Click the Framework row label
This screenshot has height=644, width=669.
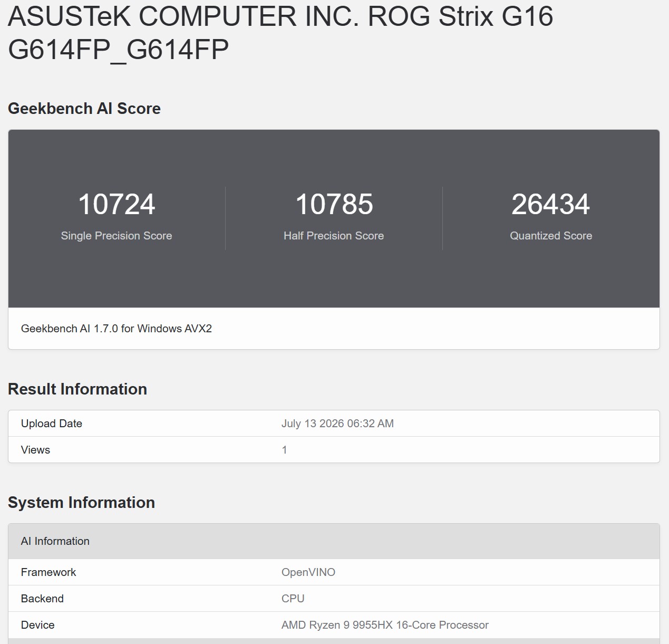coord(49,572)
